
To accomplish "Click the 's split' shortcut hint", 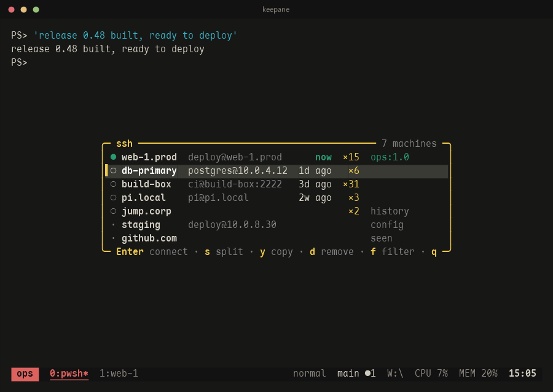I will 224,252.
